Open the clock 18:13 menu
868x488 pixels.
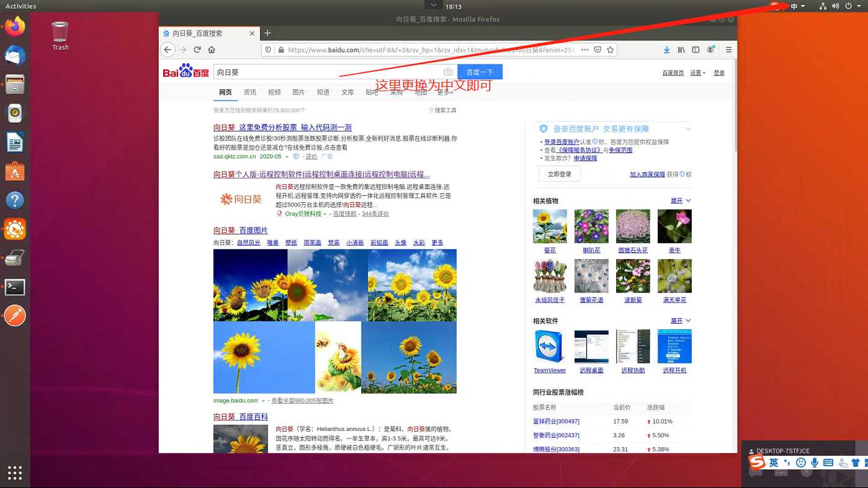click(x=454, y=6)
